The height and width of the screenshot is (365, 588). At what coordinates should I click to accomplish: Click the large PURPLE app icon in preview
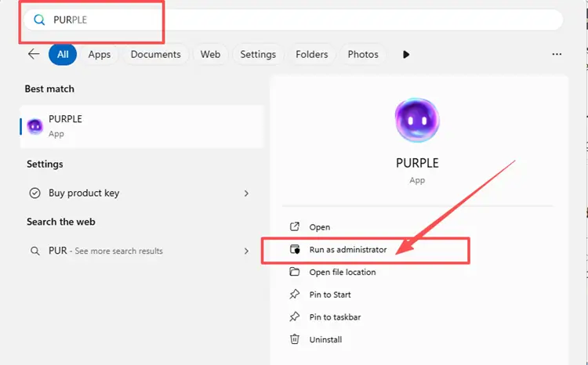(417, 120)
